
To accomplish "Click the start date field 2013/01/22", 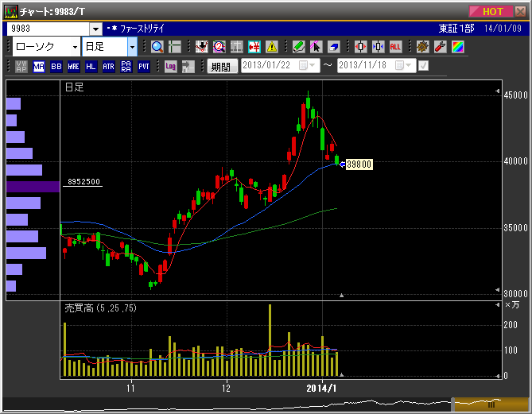I will [273, 66].
